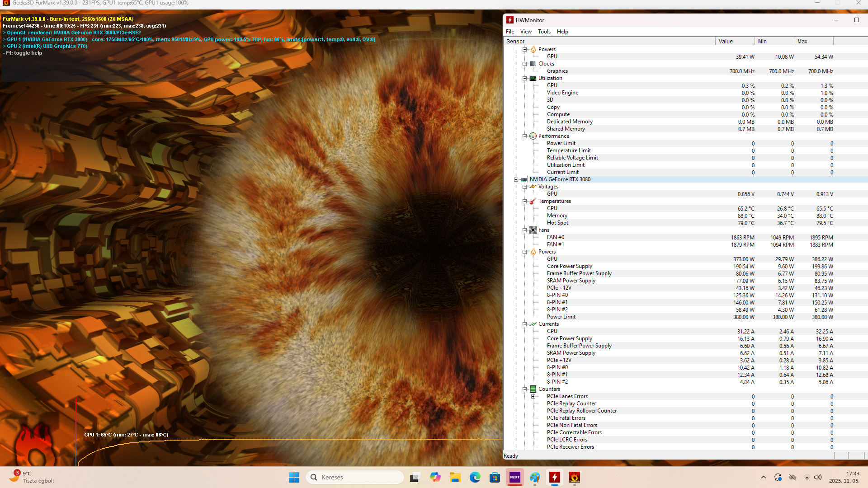The height and width of the screenshot is (488, 868).
Task: Collapse the NVIDIA GeForce RTX 3080 node
Action: pyautogui.click(x=516, y=179)
